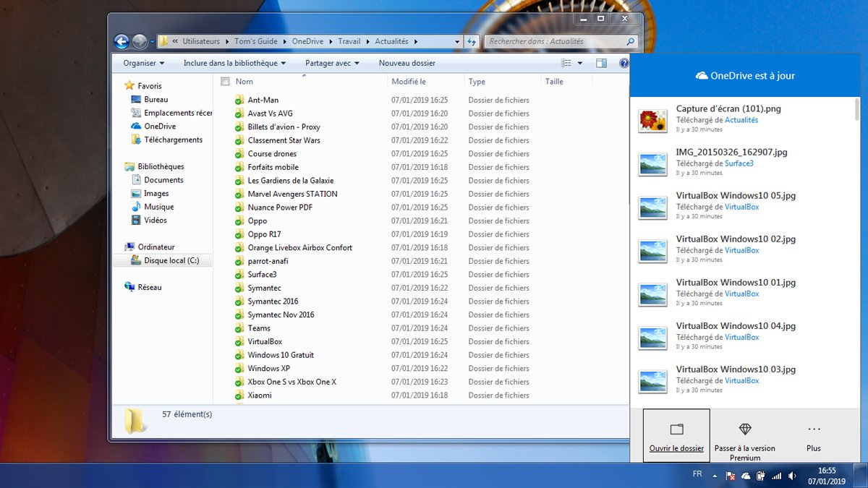Open Inclure dans la bibliothèque dropdown
868x488 pixels.
pos(234,64)
